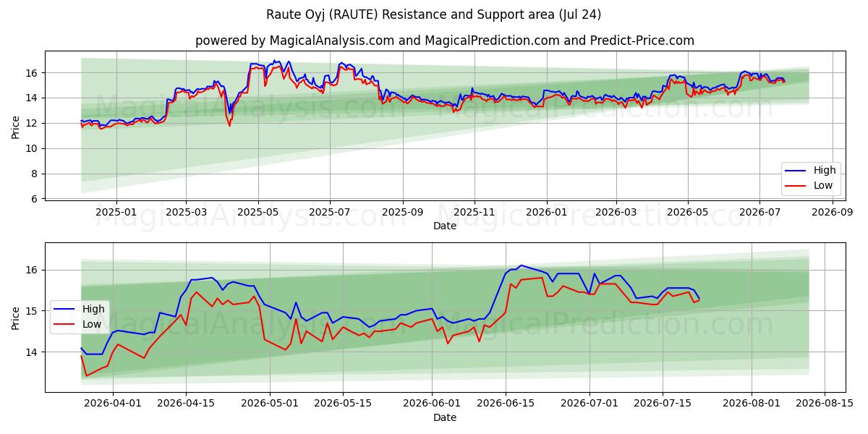Click the '2026-07' x-axis label in the upper chart
868x434 pixels.
(x=759, y=213)
